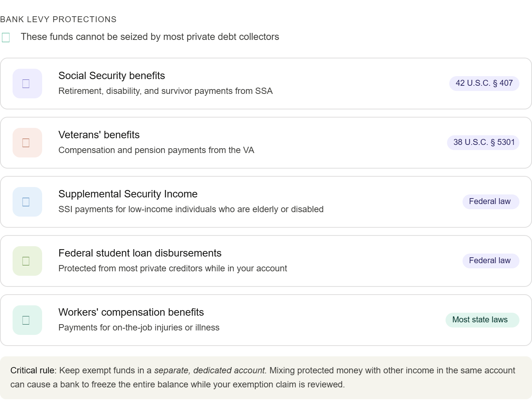Open the Social Security benefits heading
This screenshot has height=414, width=532.
(x=112, y=76)
